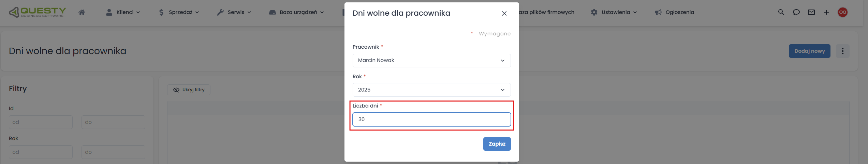This screenshot has width=868, height=164.
Task: Open the red user avatar menu
Action: tap(843, 12)
